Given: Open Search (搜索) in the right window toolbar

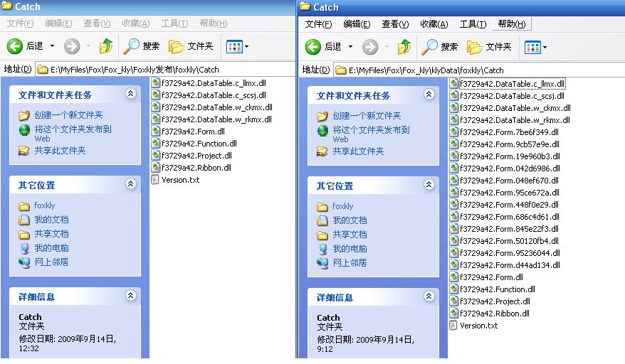Looking at the screenshot, I should (439, 47).
